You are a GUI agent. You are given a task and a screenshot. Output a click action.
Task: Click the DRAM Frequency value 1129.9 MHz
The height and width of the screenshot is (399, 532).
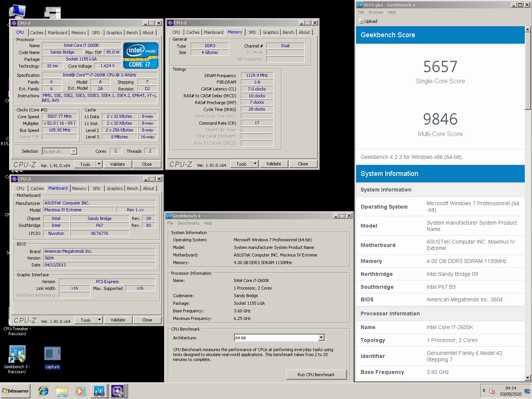[257, 75]
